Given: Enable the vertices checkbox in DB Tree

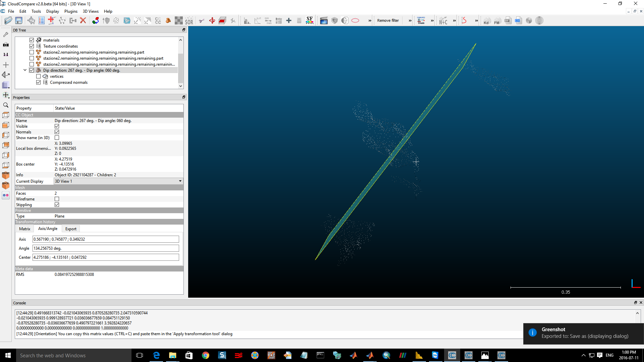Looking at the screenshot, I should tap(39, 76).
